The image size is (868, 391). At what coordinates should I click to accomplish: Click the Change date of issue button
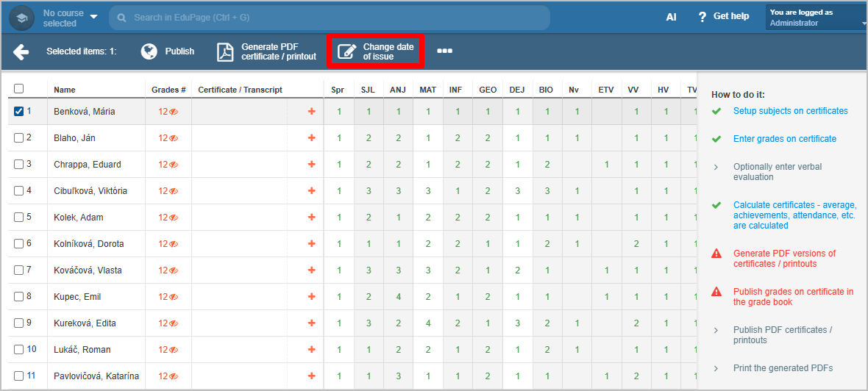coord(375,51)
